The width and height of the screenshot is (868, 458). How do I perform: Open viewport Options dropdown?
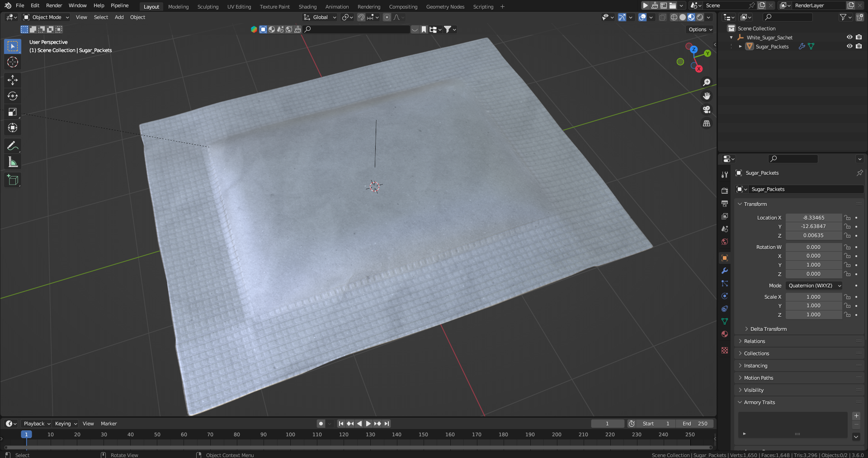700,29
